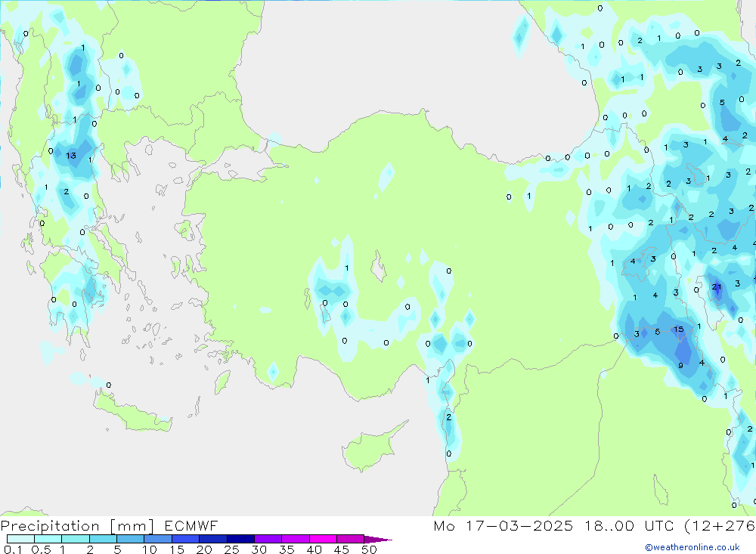Select the 2–5 mm legend color segment
Viewport: 756px width, 554px height.
coord(103,539)
